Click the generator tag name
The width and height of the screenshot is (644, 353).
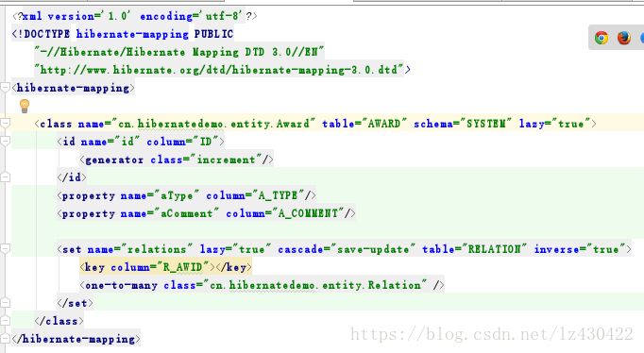point(114,160)
